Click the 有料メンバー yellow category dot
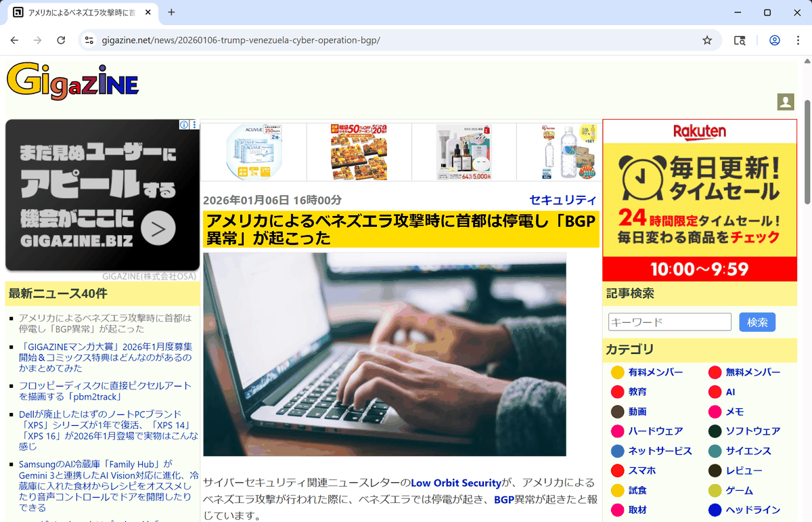The height and width of the screenshot is (522, 812). click(617, 372)
